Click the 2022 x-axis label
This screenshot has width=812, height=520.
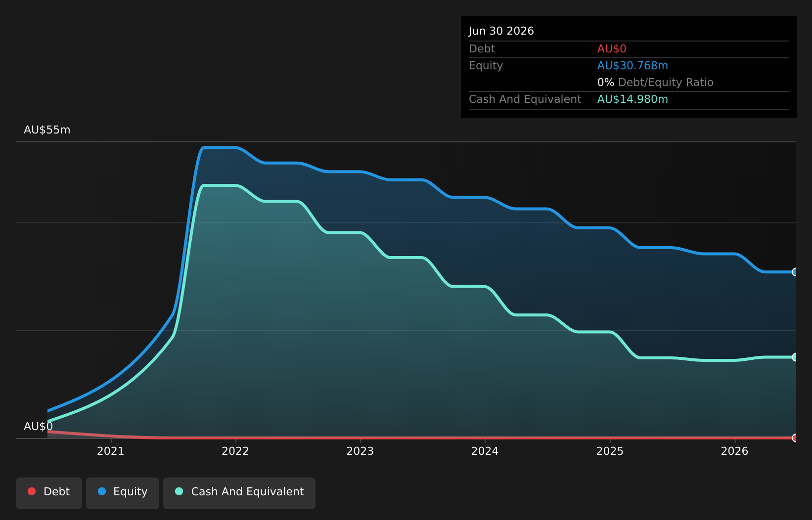[235, 451]
